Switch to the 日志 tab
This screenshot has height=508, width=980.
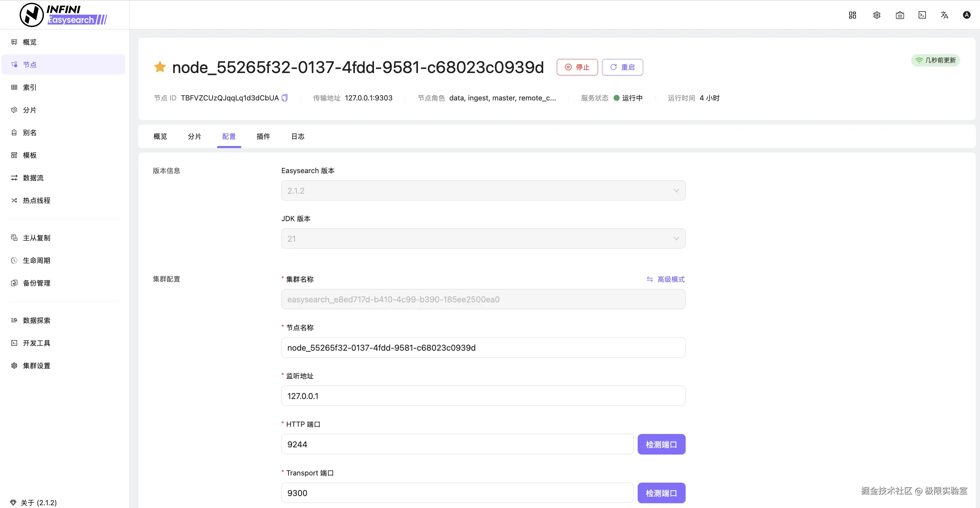(297, 136)
